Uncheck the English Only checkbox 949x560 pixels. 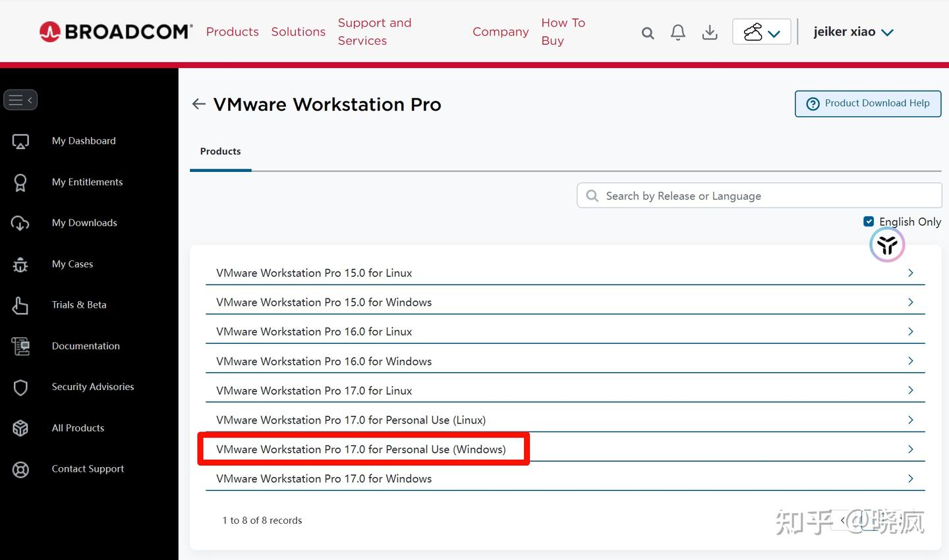[x=869, y=221]
